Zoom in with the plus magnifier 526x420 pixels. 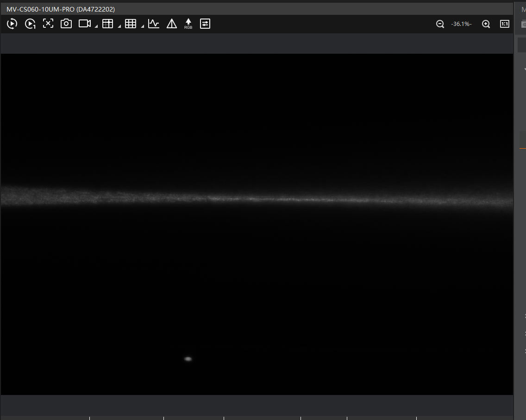486,24
